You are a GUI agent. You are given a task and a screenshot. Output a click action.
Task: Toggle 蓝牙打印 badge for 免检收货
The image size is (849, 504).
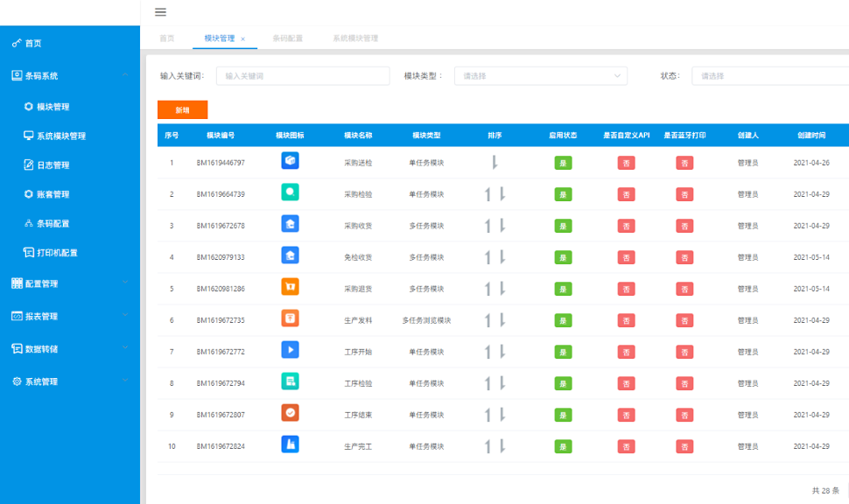684,257
